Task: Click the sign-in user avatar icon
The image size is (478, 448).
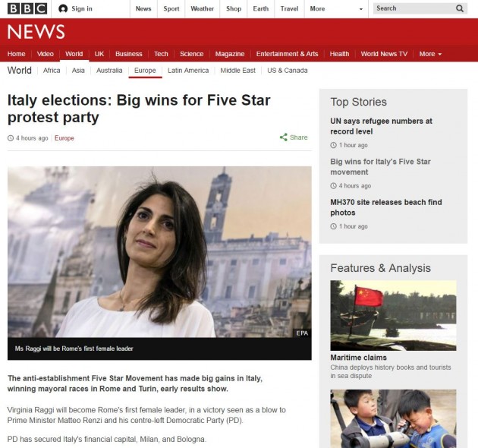Action: 63,9
